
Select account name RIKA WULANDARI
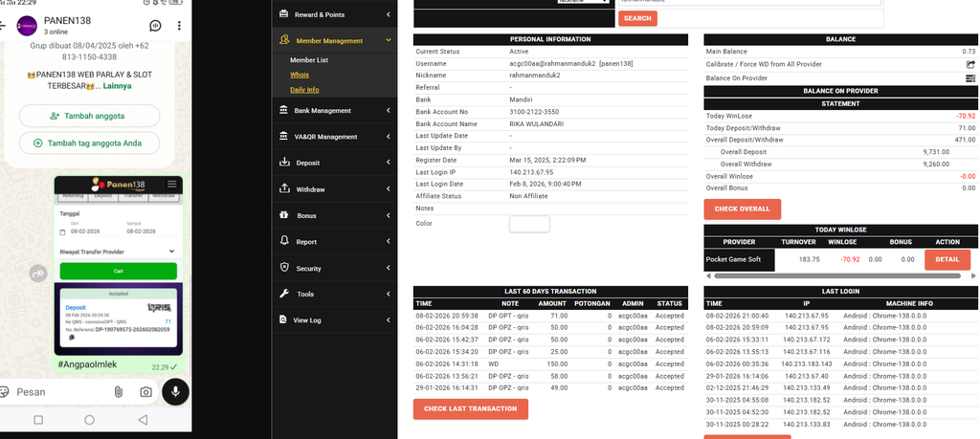point(537,123)
